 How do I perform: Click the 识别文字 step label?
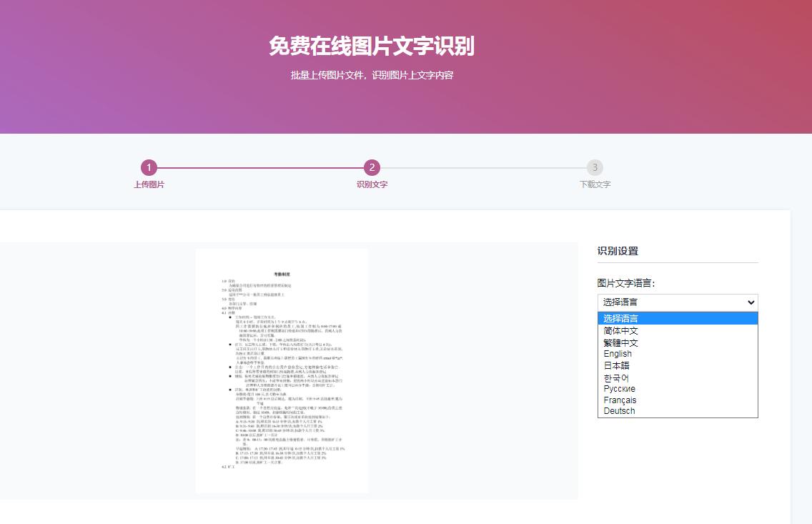click(372, 185)
